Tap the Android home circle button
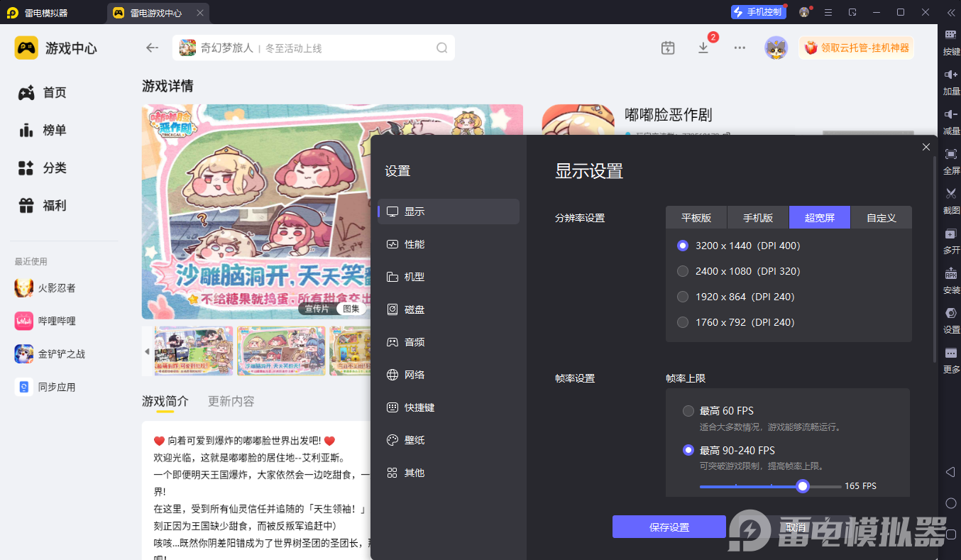Image resolution: width=961 pixels, height=560 pixels. point(951,503)
